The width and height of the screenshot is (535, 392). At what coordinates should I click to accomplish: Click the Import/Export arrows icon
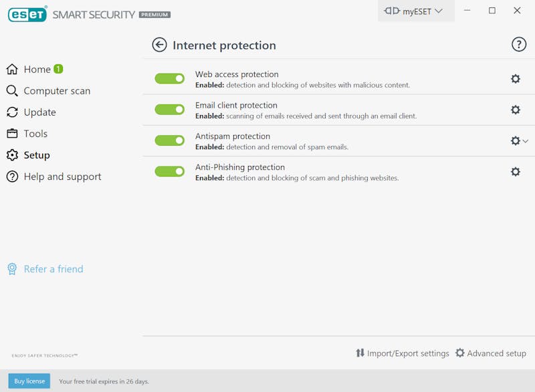point(360,353)
